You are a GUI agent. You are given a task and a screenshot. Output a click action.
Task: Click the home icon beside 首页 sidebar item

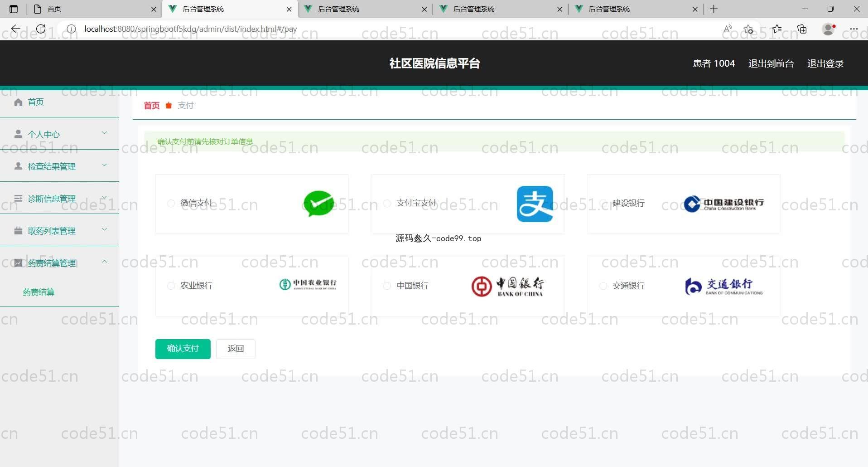pyautogui.click(x=18, y=102)
